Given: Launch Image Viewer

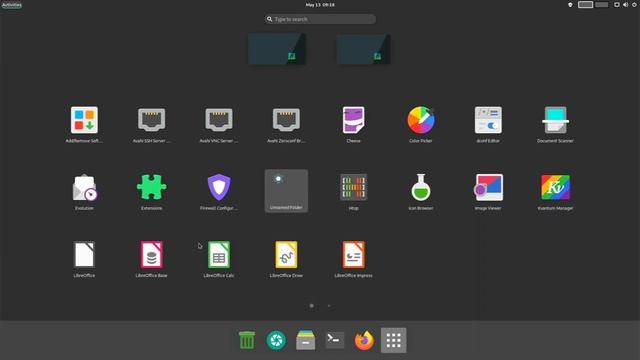Looking at the screenshot, I should pyautogui.click(x=488, y=191).
